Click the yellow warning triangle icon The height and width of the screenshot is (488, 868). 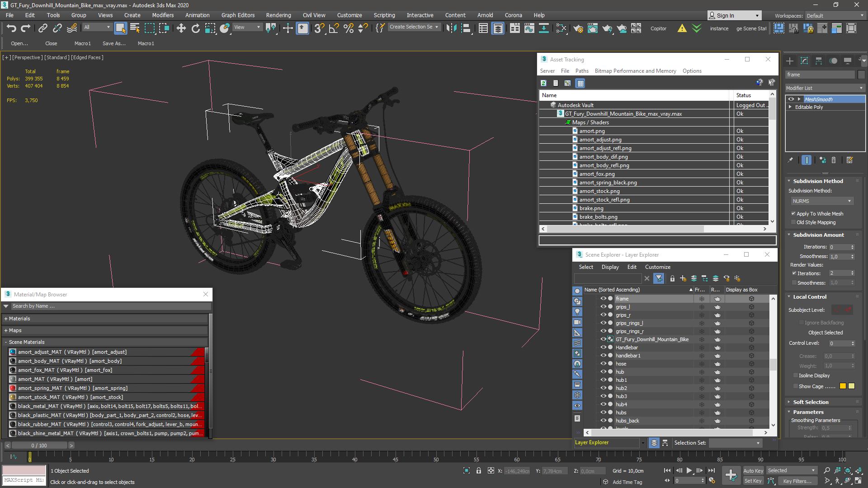click(682, 28)
